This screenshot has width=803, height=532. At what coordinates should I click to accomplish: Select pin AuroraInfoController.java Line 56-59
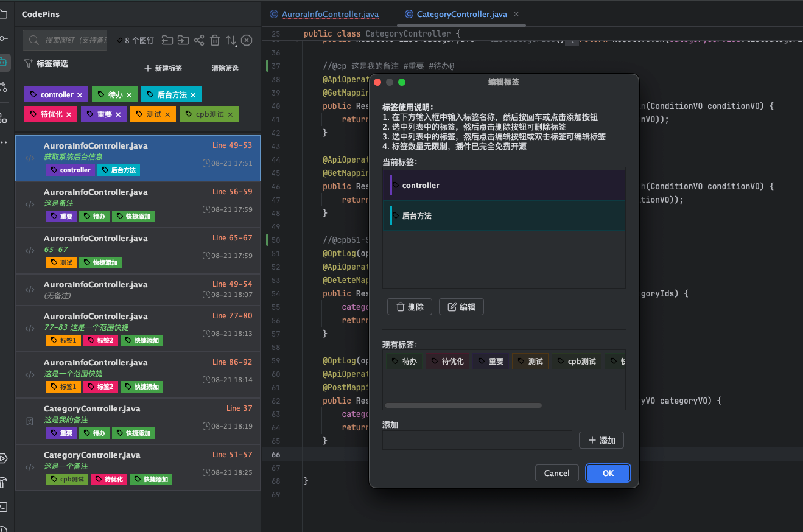coord(138,205)
